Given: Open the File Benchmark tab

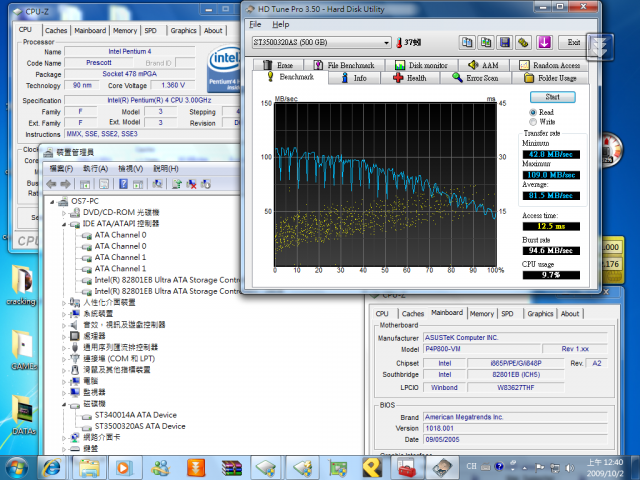Looking at the screenshot, I should [344, 65].
